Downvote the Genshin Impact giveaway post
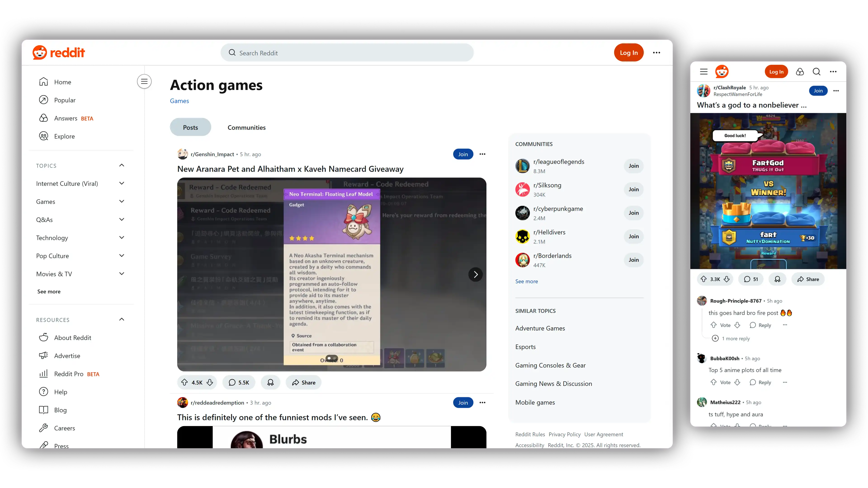 [210, 382]
